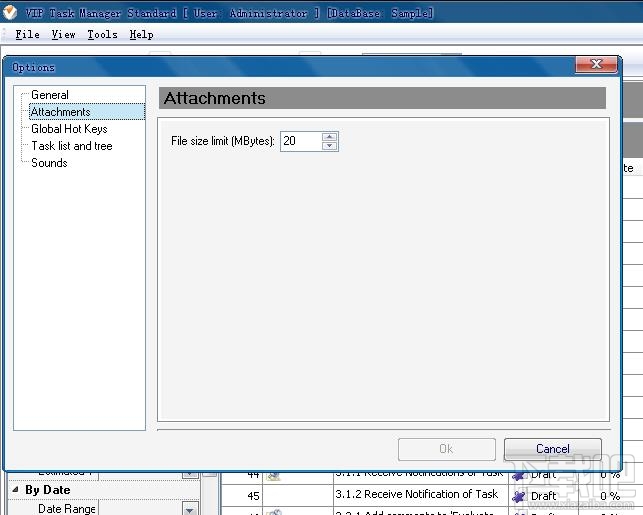Click row number 45 cell

pos(241,496)
